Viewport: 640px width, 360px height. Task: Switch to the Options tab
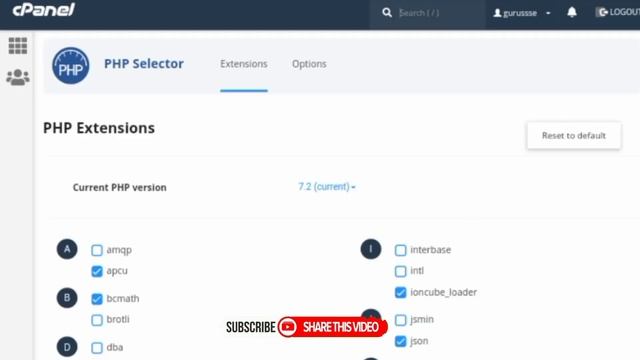click(309, 64)
